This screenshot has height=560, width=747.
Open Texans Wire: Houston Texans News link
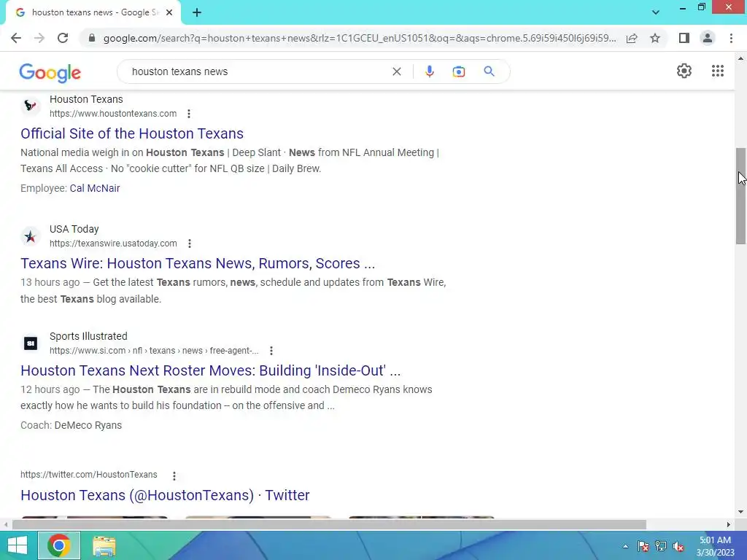[x=198, y=263]
